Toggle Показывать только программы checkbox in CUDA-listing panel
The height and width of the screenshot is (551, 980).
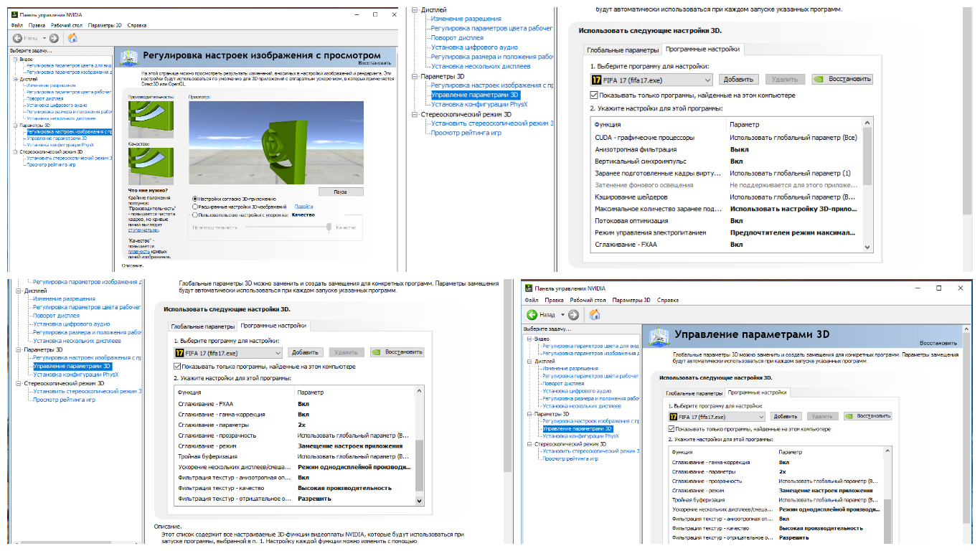[594, 95]
